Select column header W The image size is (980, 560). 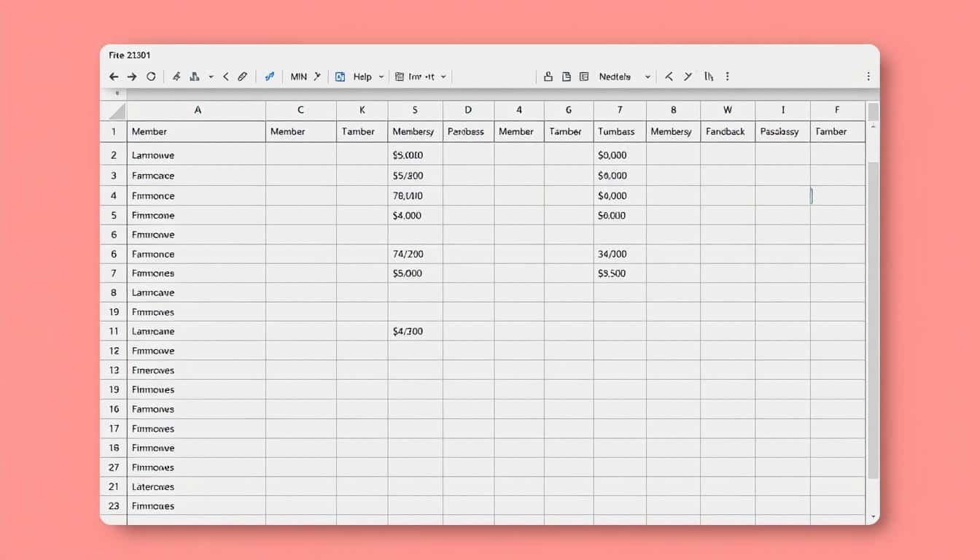(728, 111)
